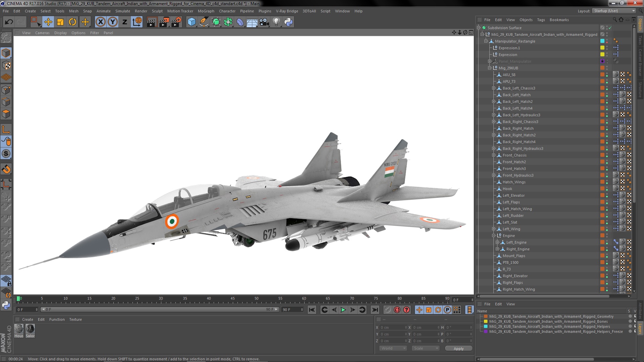Click yellow layer swatch of Expression.1

click(602, 48)
